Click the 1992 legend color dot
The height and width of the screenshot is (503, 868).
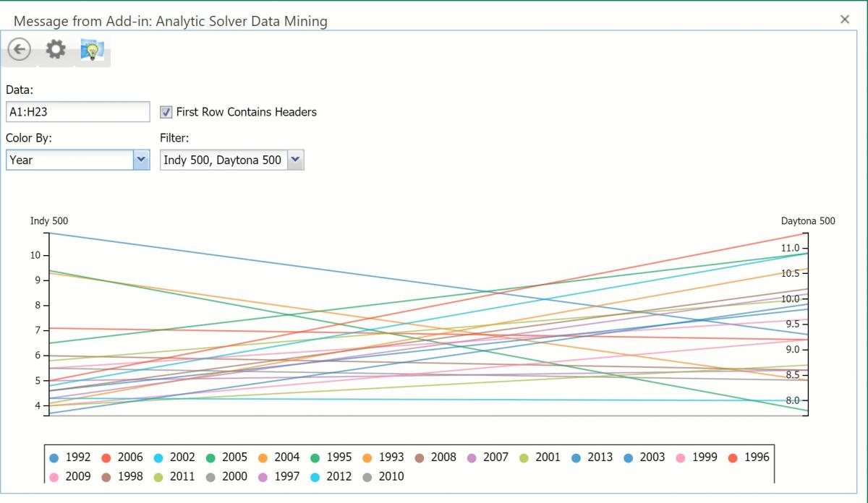54,457
